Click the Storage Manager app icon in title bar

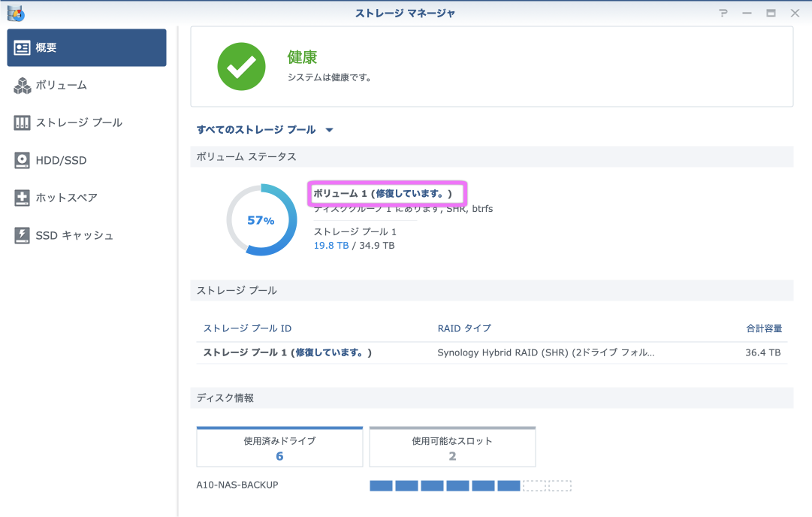pyautogui.click(x=14, y=13)
